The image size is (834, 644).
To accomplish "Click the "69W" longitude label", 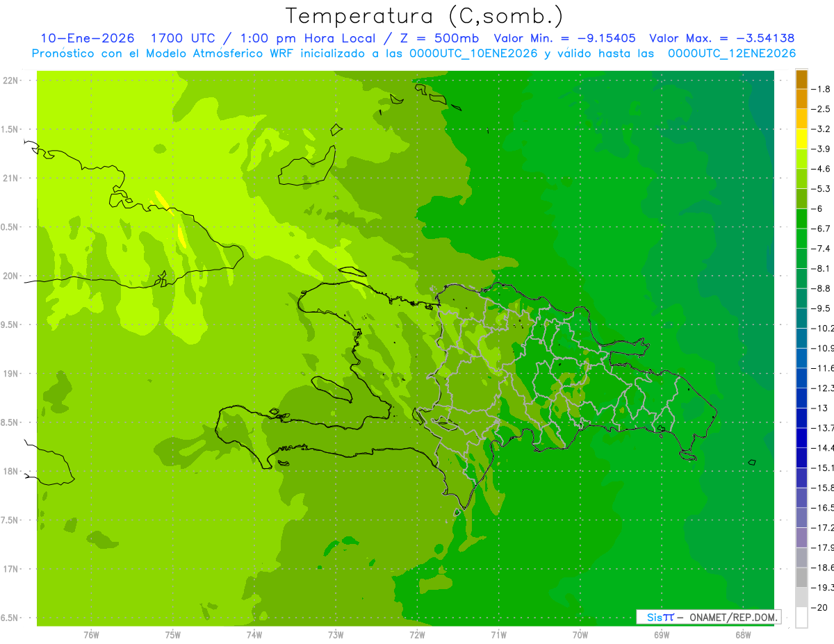I will coord(662,634).
